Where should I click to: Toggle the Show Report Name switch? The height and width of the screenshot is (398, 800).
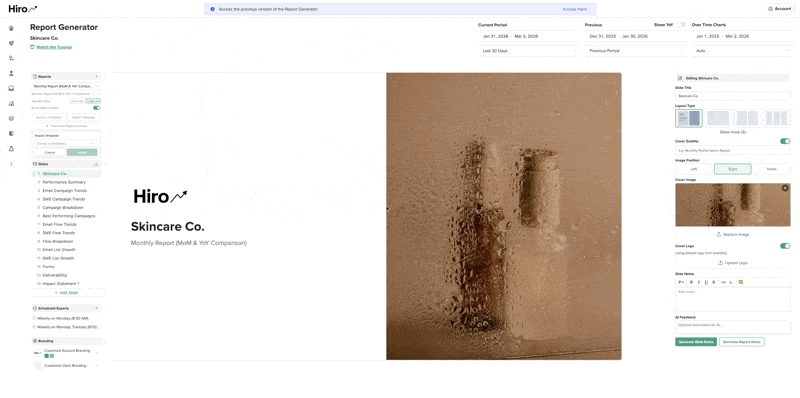(x=97, y=108)
